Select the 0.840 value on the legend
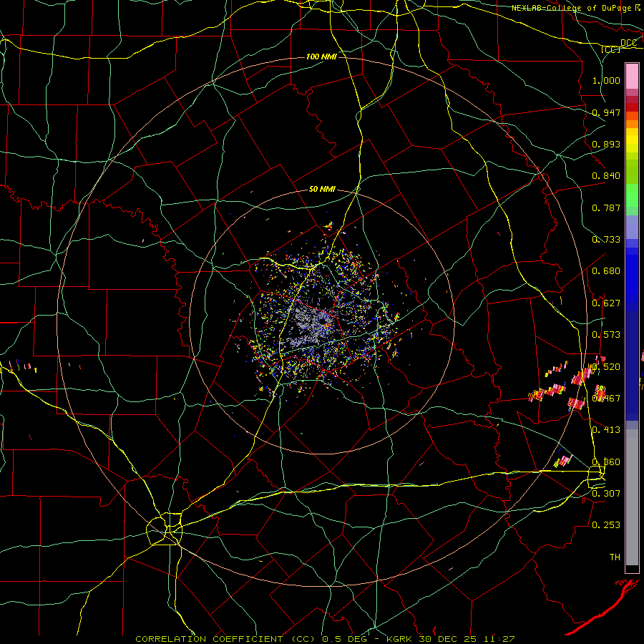644x644 pixels. [606, 176]
